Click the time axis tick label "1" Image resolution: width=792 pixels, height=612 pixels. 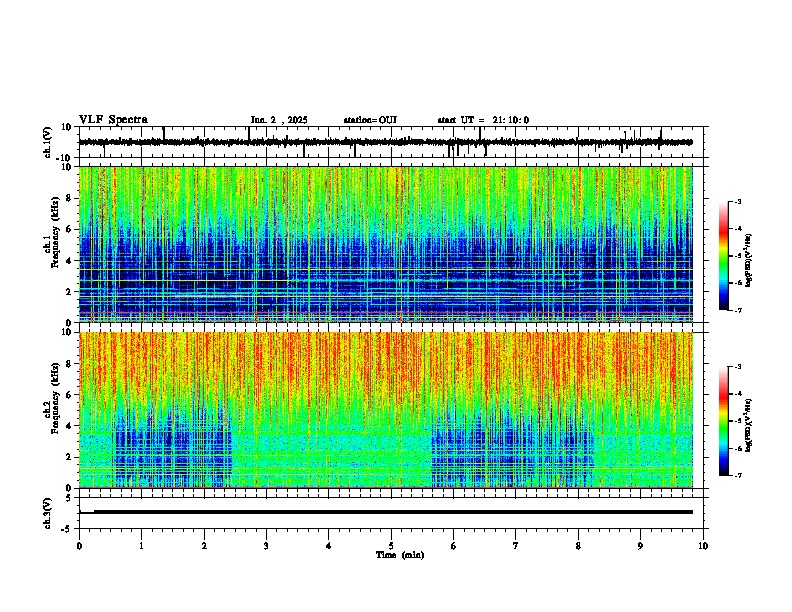142,546
